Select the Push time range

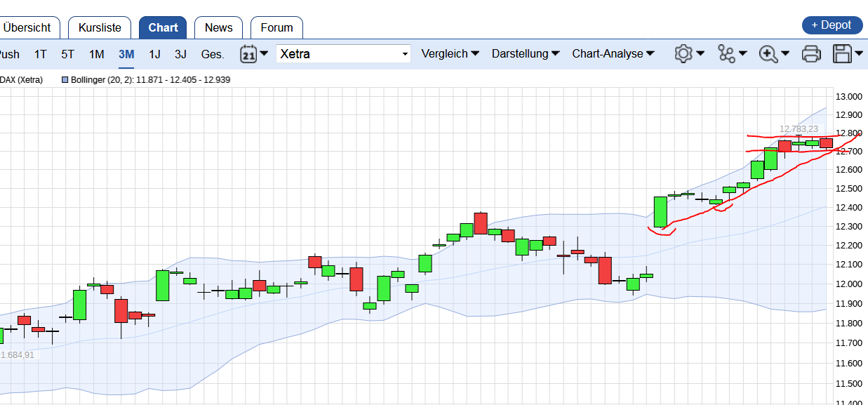coord(9,54)
